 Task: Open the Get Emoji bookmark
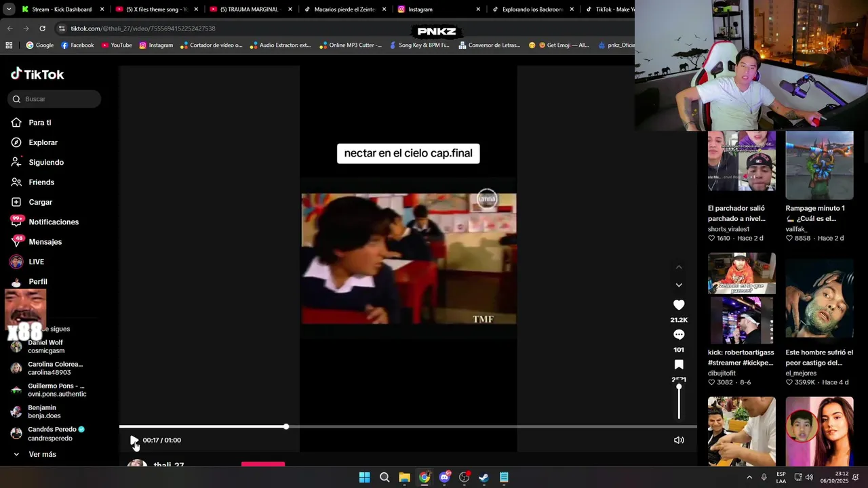559,45
